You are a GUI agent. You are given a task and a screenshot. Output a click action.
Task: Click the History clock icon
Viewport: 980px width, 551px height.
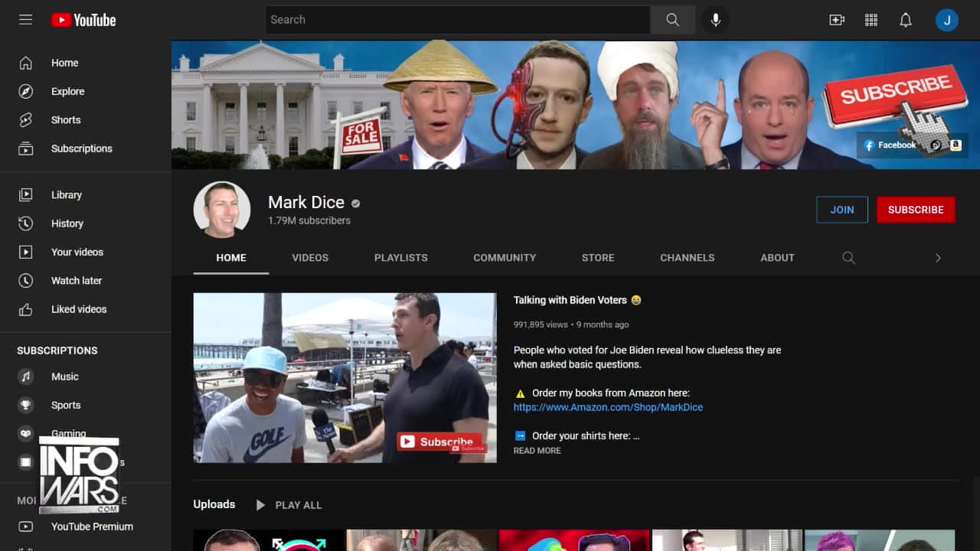tap(26, 223)
